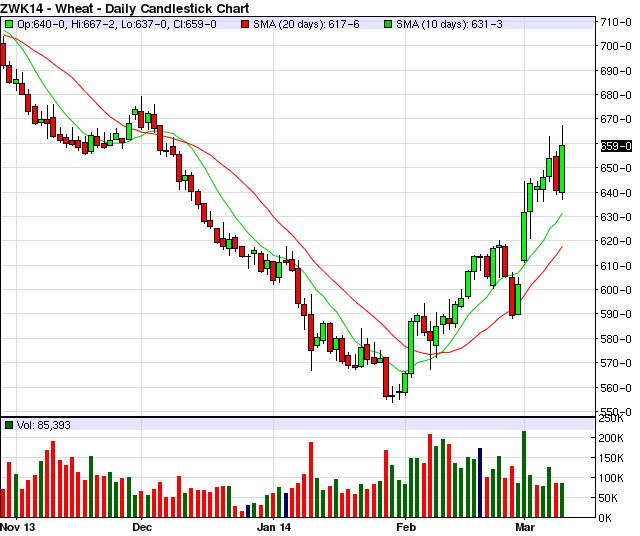Click the SMA (10 days): 631-3 label
The height and width of the screenshot is (536, 640).
coord(449,24)
